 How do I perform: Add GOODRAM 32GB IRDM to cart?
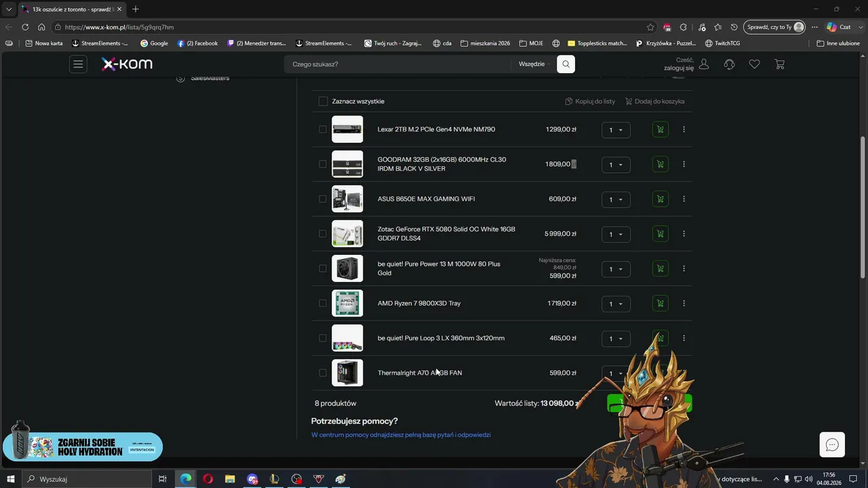pyautogui.click(x=660, y=164)
